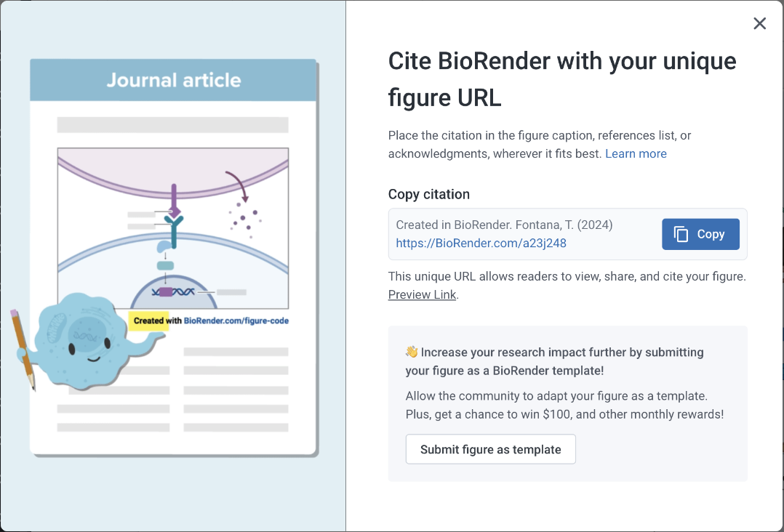Click the yellow Created with highlight

148,321
